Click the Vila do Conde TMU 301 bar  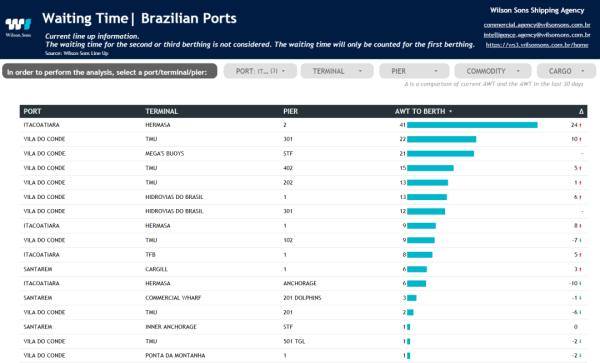[x=442, y=139]
